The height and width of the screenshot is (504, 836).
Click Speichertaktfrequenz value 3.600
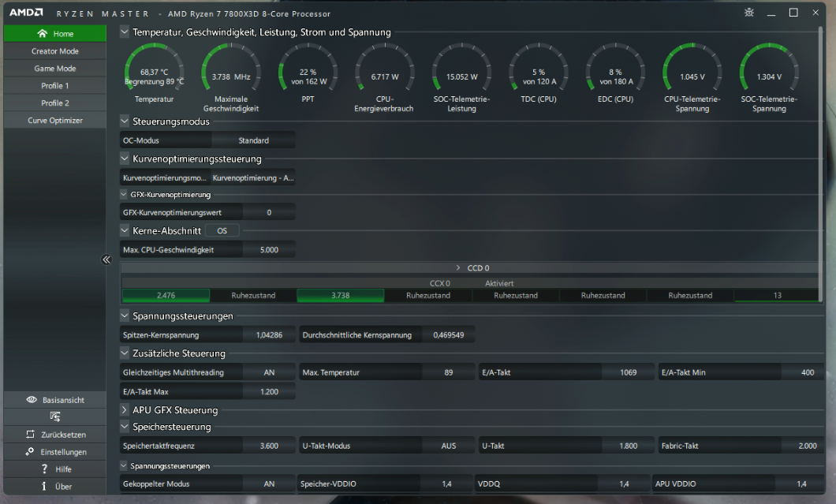[x=269, y=446]
